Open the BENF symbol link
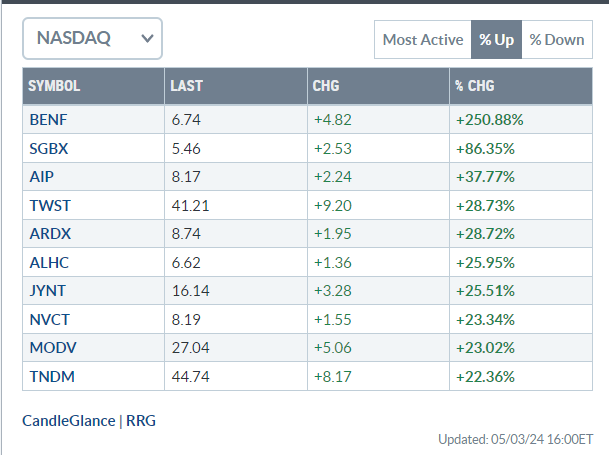This screenshot has height=455, width=609. [49, 120]
